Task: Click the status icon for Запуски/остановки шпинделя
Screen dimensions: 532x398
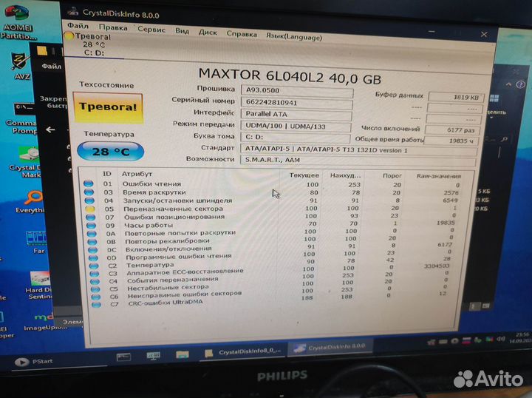Action: [x=89, y=200]
